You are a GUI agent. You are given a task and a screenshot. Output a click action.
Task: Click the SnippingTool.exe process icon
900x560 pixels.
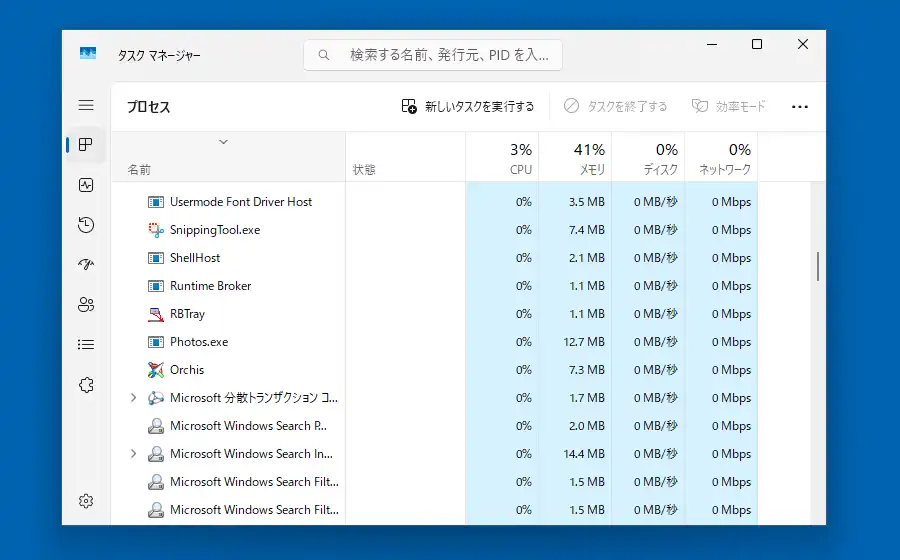[x=156, y=230]
